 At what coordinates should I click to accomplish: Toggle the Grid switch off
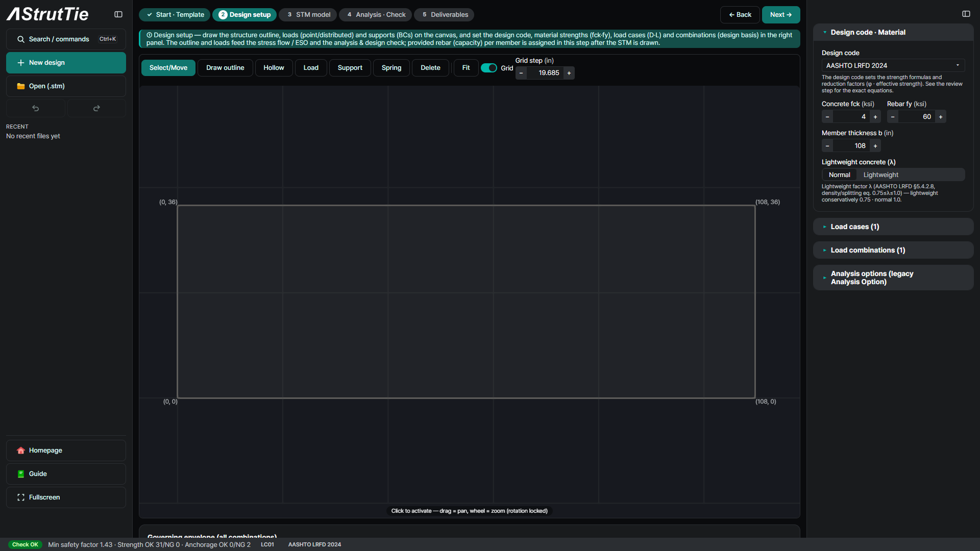click(489, 68)
